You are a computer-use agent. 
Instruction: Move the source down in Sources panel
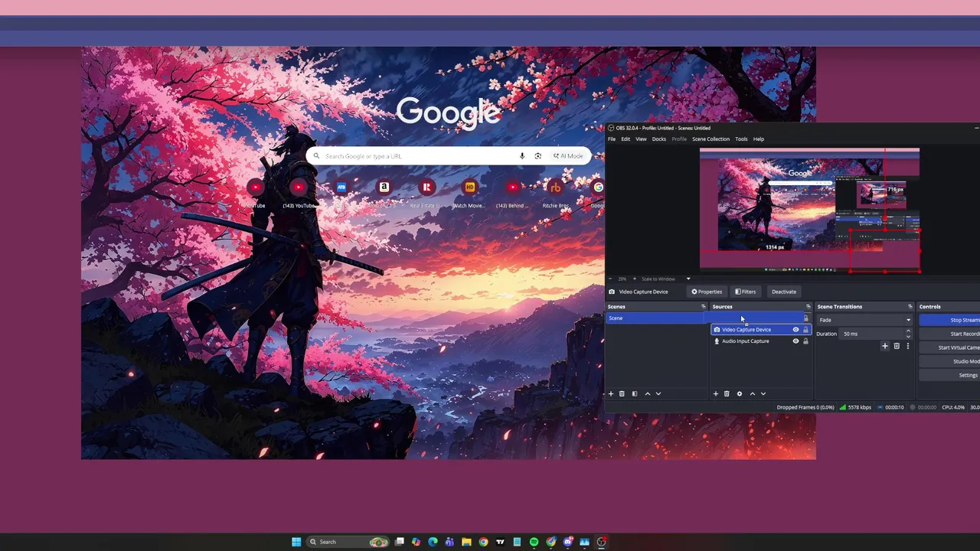[763, 393]
